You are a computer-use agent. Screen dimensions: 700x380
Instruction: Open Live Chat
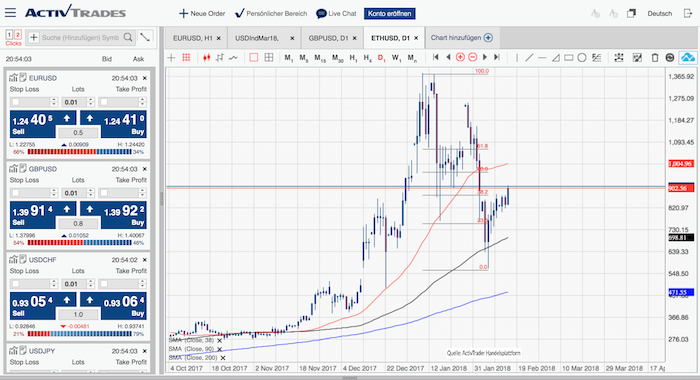coord(336,13)
